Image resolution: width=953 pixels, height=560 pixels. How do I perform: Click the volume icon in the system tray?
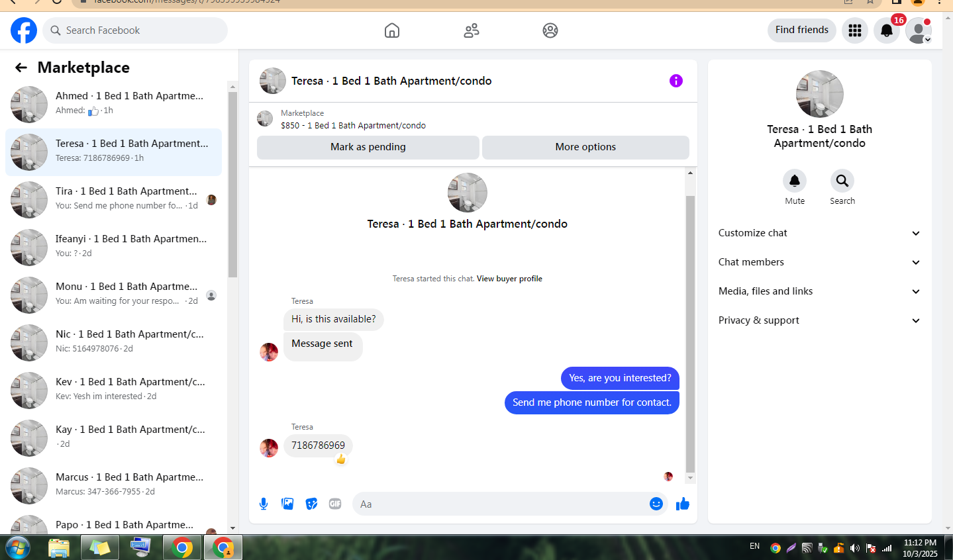point(855,548)
